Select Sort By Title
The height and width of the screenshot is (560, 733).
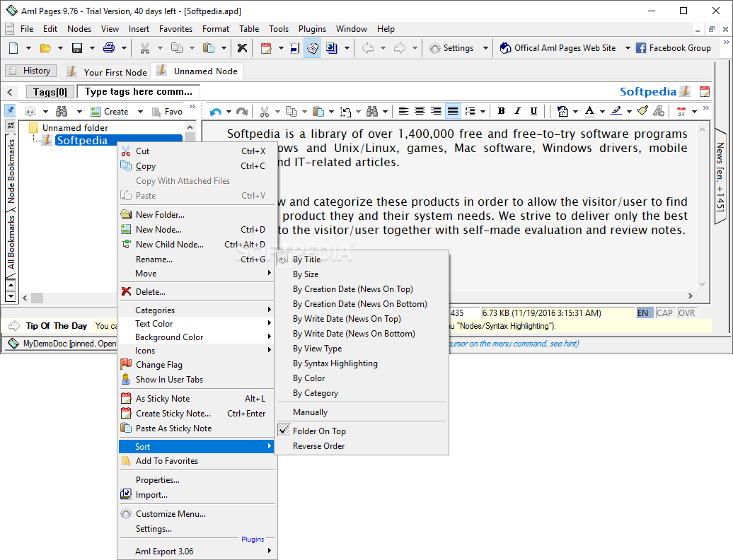(x=362, y=259)
